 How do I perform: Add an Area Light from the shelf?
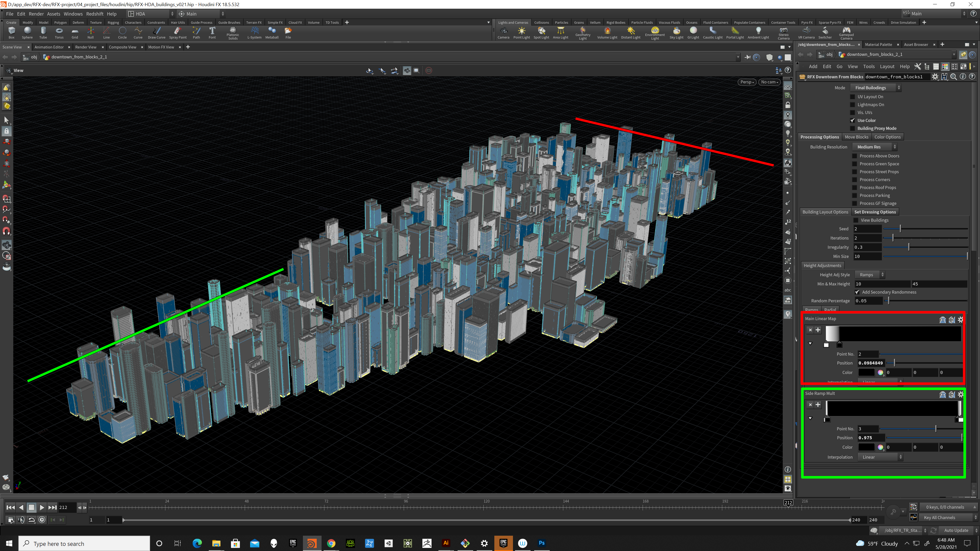(560, 33)
